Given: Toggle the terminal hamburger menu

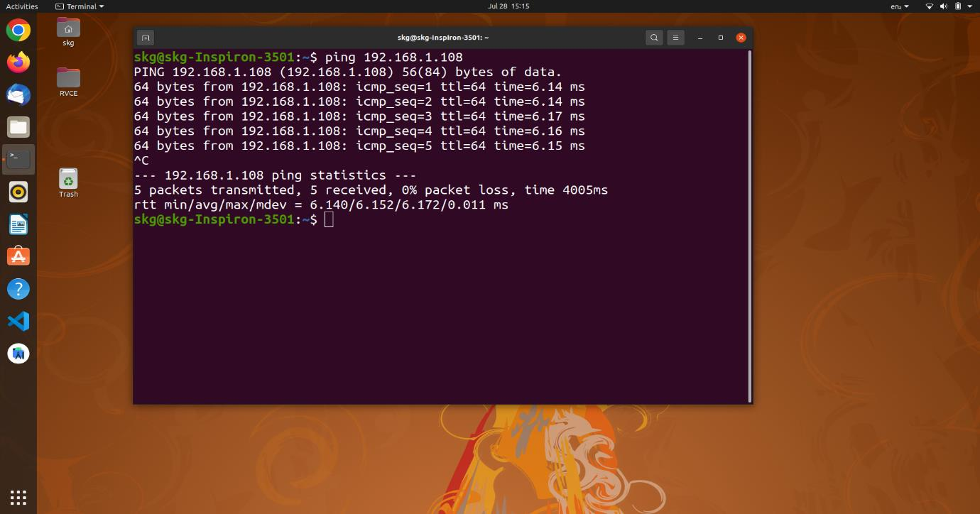Looking at the screenshot, I should (675, 37).
